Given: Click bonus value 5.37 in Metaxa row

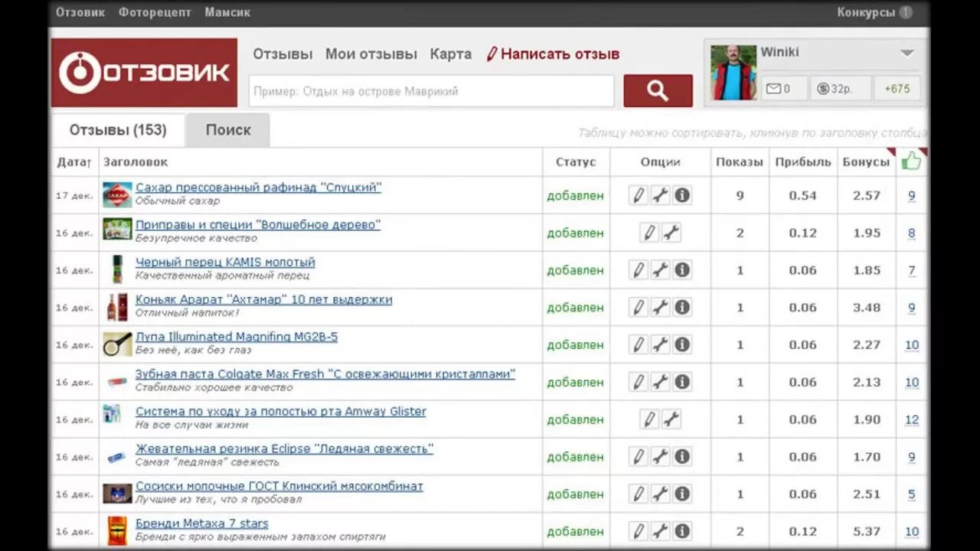Looking at the screenshot, I should pos(867,531).
